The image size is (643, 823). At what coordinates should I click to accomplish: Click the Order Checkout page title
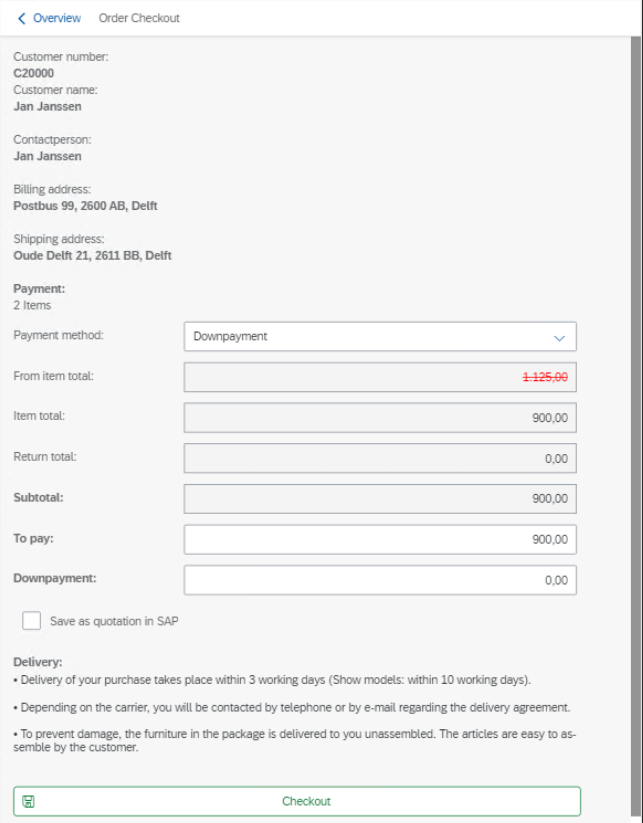[139, 18]
